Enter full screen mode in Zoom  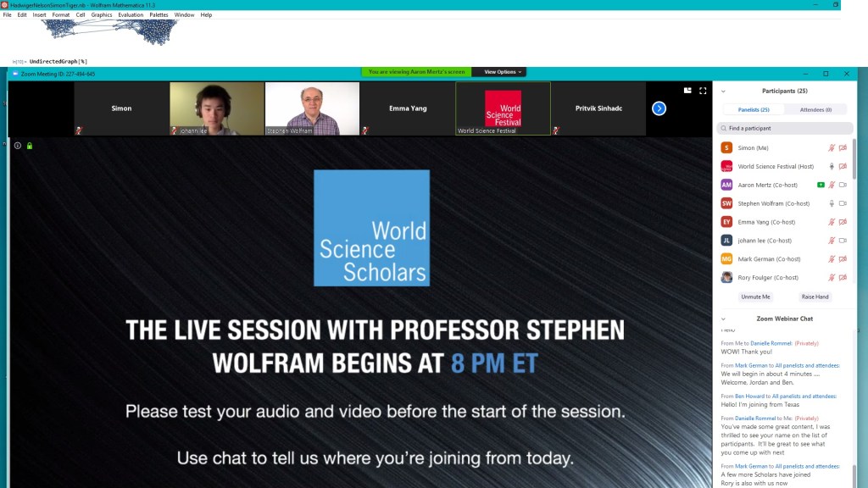click(703, 91)
